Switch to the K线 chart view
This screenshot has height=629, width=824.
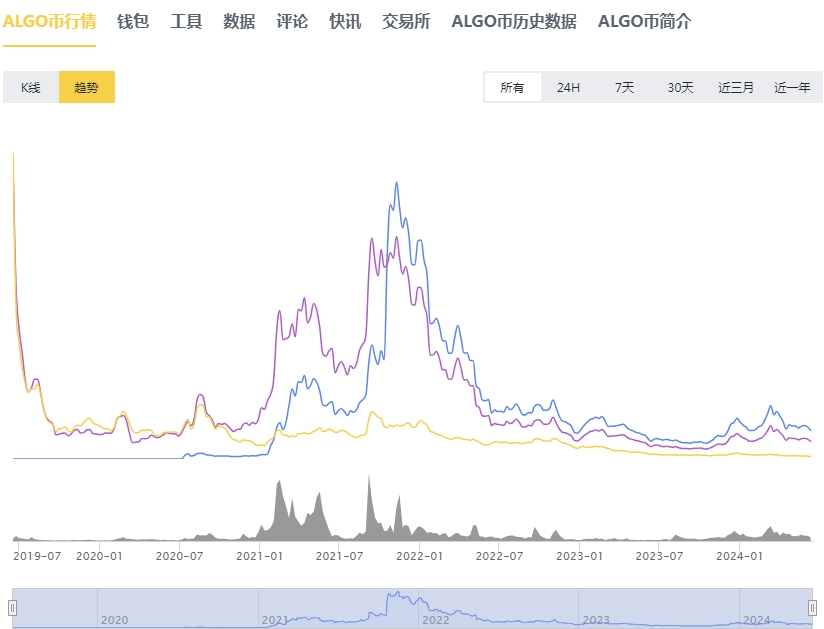pyautogui.click(x=31, y=87)
